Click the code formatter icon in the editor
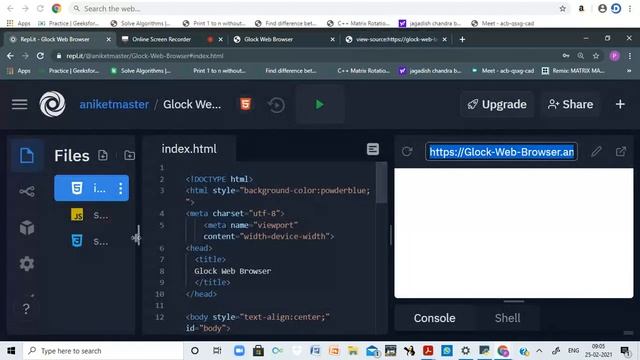 [x=373, y=149]
